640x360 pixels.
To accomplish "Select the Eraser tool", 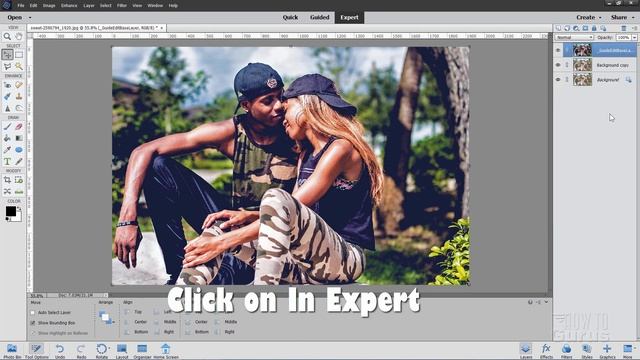I will click(x=19, y=127).
